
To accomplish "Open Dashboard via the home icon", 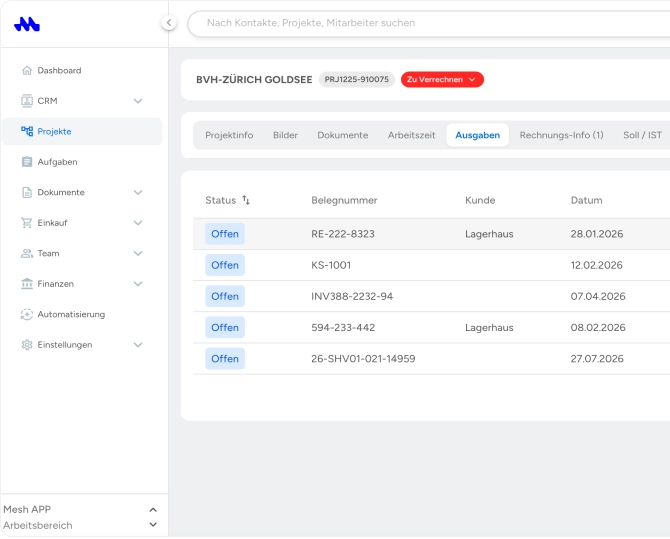I will 27,71.
